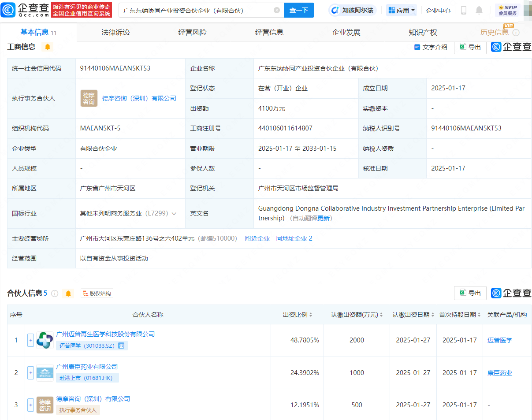Click 营业期限 value 2025-01-17 至 2033-01-15

point(298,149)
